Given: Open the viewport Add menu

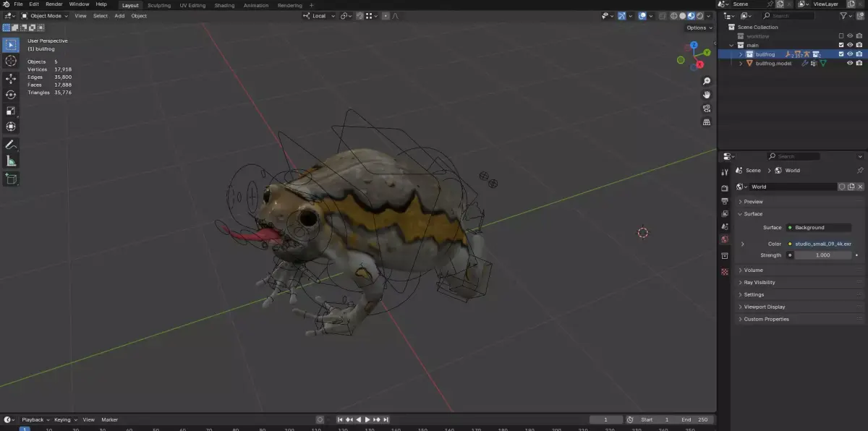Looking at the screenshot, I should (119, 15).
